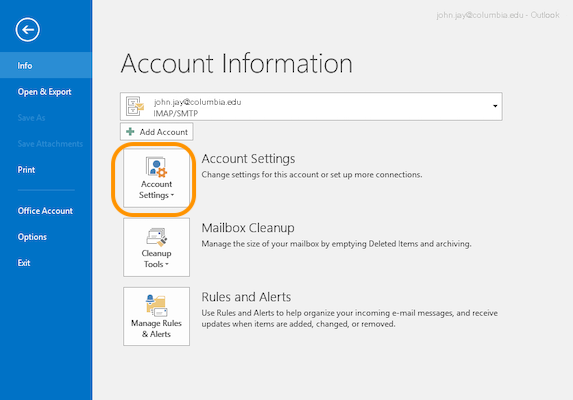Open the Open & Export menu
This screenshot has width=573, height=400.
click(46, 92)
